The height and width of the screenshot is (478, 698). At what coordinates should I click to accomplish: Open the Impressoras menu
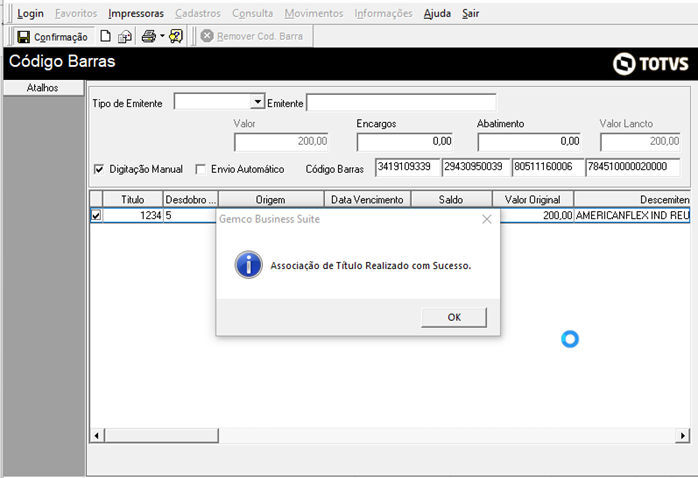pos(136,13)
